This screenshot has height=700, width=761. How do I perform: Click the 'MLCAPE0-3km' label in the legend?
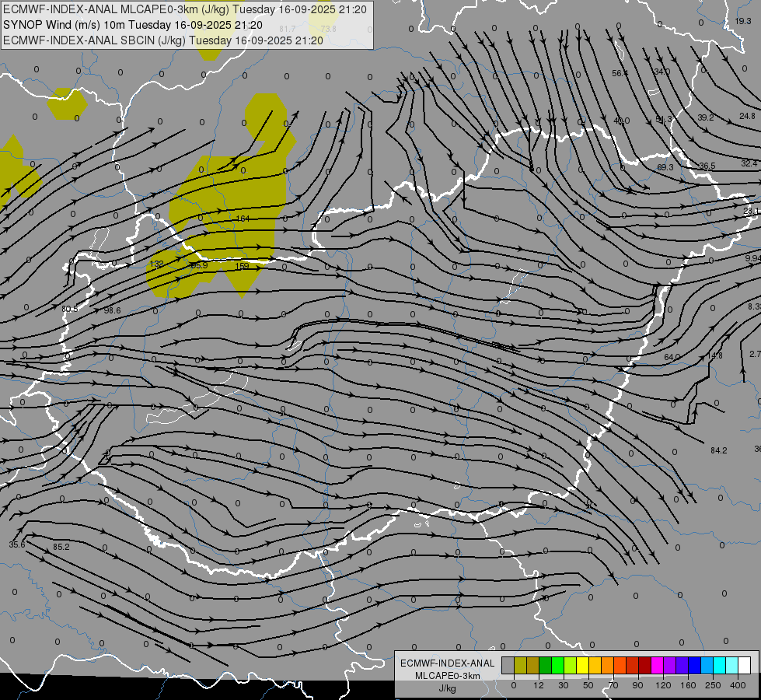[x=448, y=676]
